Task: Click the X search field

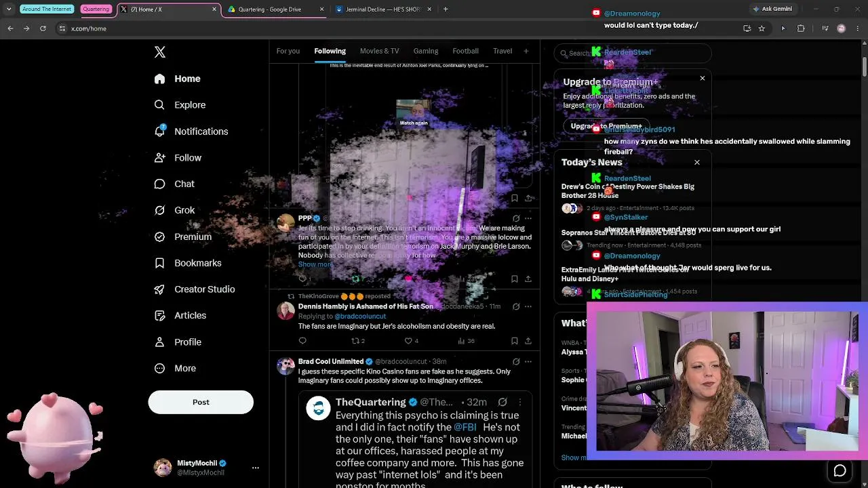Action: click(633, 53)
